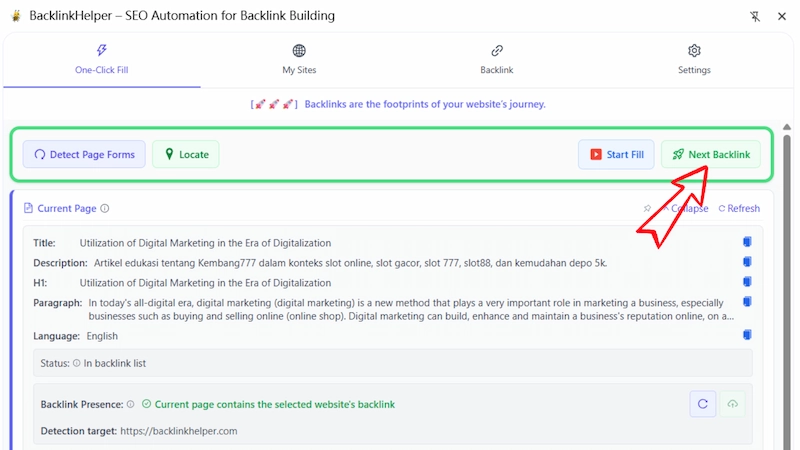Collapse the Current Page section

point(688,209)
